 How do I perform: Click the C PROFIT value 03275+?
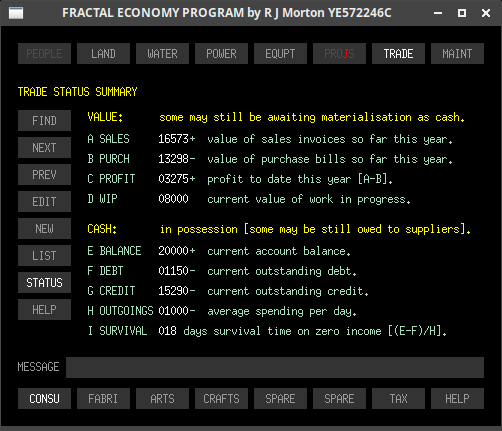pos(177,179)
